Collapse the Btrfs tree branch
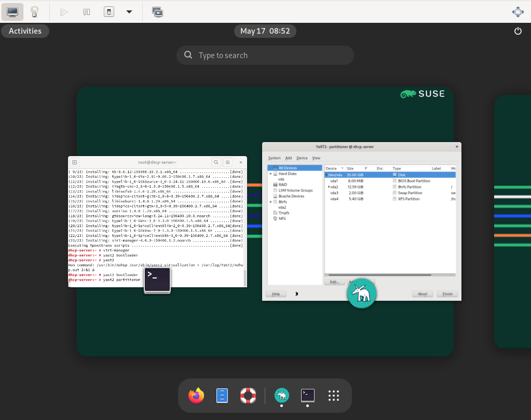The width and height of the screenshot is (531, 420). [270, 202]
